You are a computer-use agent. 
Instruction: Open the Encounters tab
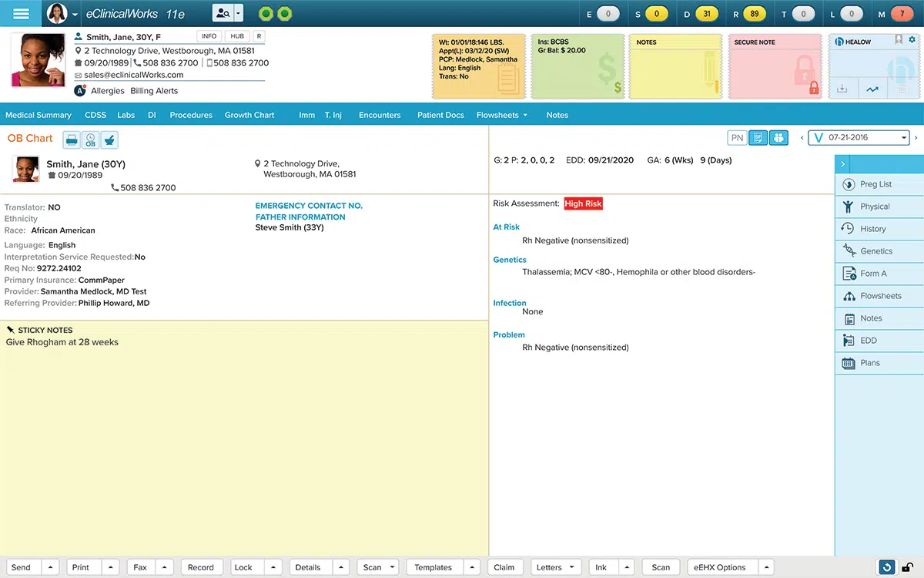[379, 114]
